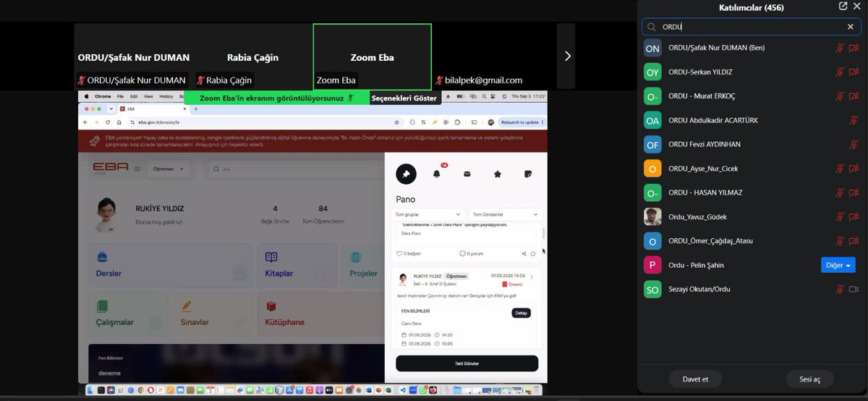This screenshot has width=868, height=401.
Task: Show next video thumbnails with right arrow
Action: click(567, 56)
